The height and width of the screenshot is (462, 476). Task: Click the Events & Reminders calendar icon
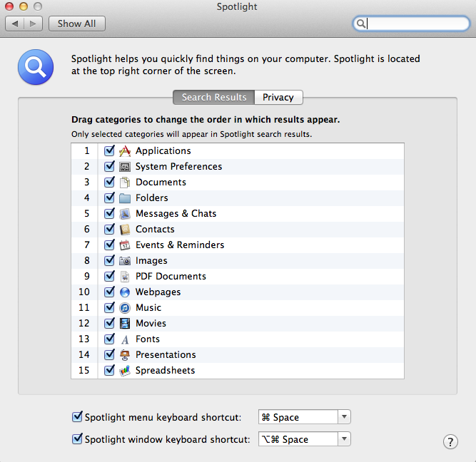pos(125,245)
